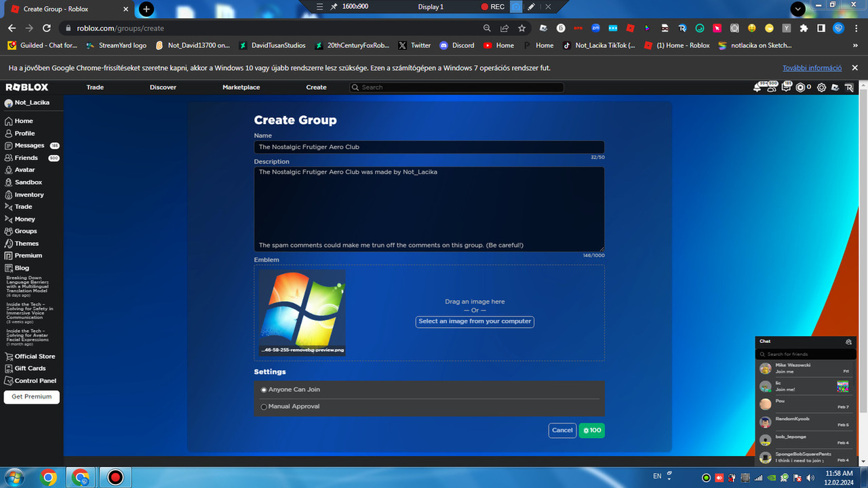Bookmark page with the star icon

pos(521,28)
